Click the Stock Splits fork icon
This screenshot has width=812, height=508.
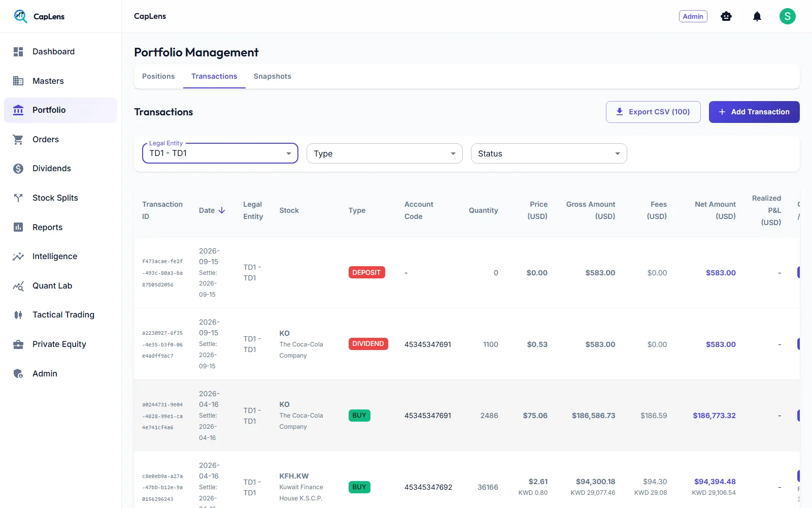(x=18, y=198)
